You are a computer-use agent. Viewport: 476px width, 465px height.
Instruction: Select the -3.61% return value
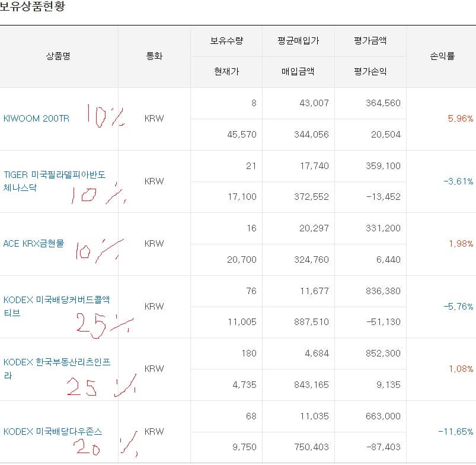[x=458, y=181]
